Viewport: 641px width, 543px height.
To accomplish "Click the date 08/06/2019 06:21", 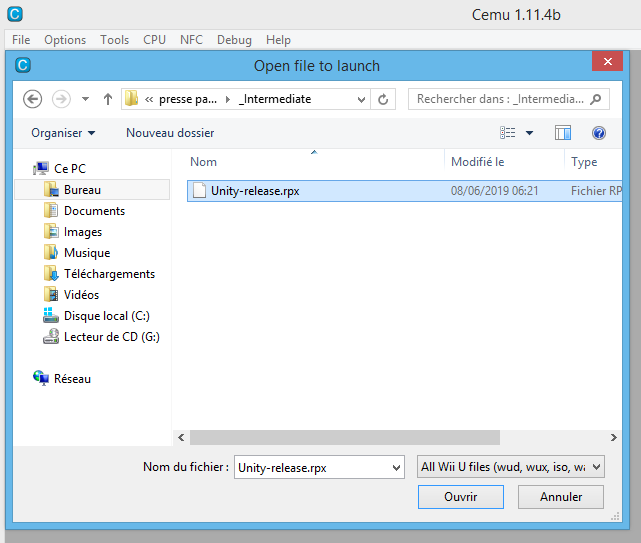I will pos(495,191).
